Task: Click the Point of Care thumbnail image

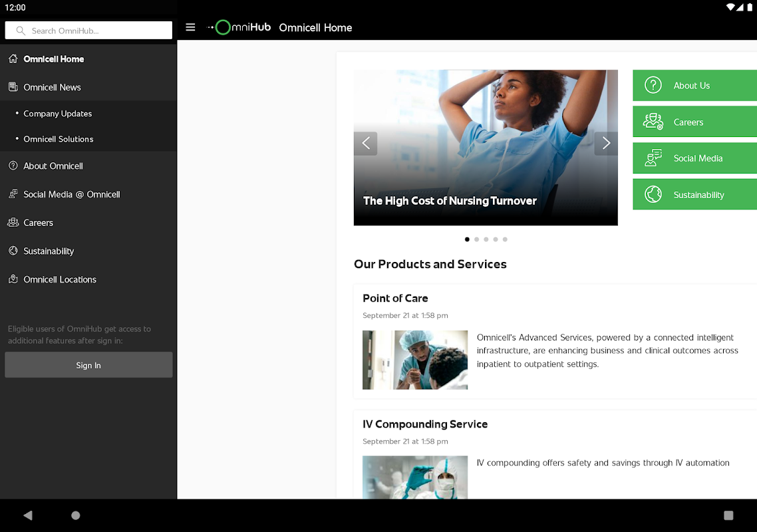Action: click(x=415, y=360)
